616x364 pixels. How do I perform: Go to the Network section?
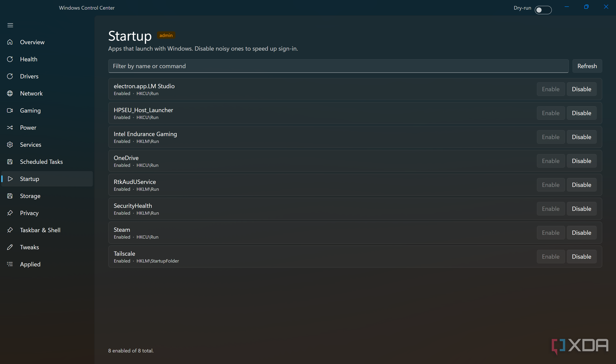point(47,93)
